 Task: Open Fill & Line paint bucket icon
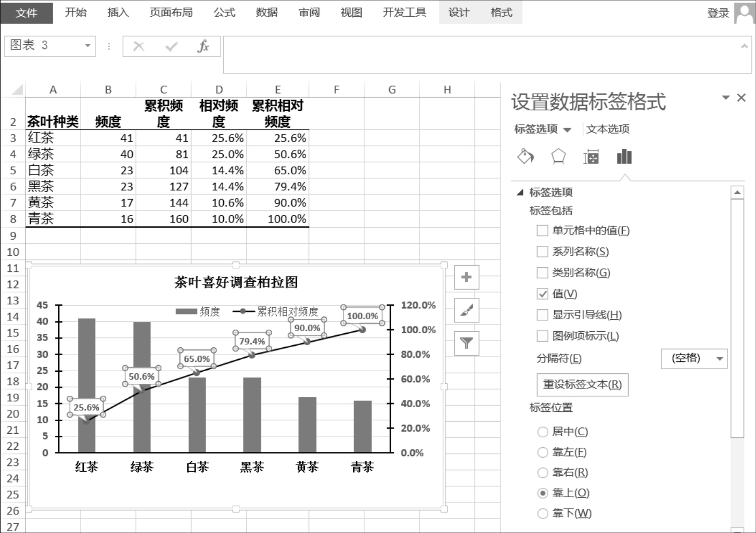[x=525, y=157]
